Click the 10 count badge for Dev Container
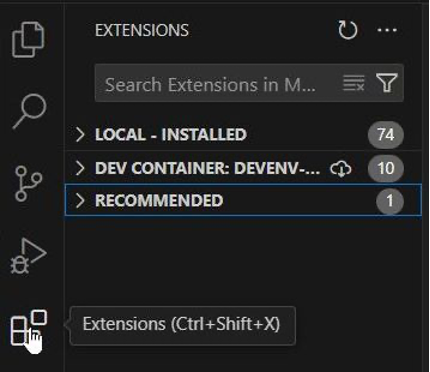This screenshot has height=372, width=430. point(386,168)
